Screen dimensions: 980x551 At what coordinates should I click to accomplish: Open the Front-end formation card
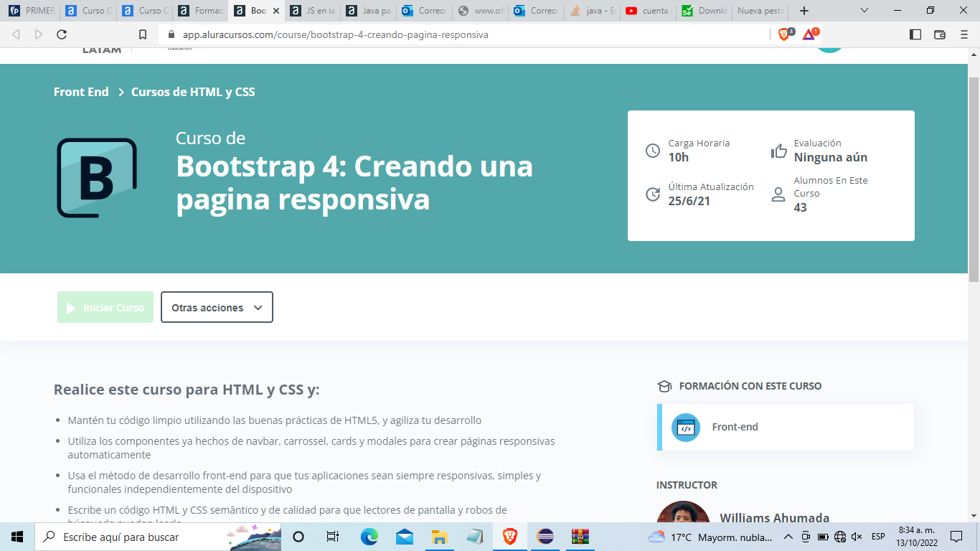(786, 428)
